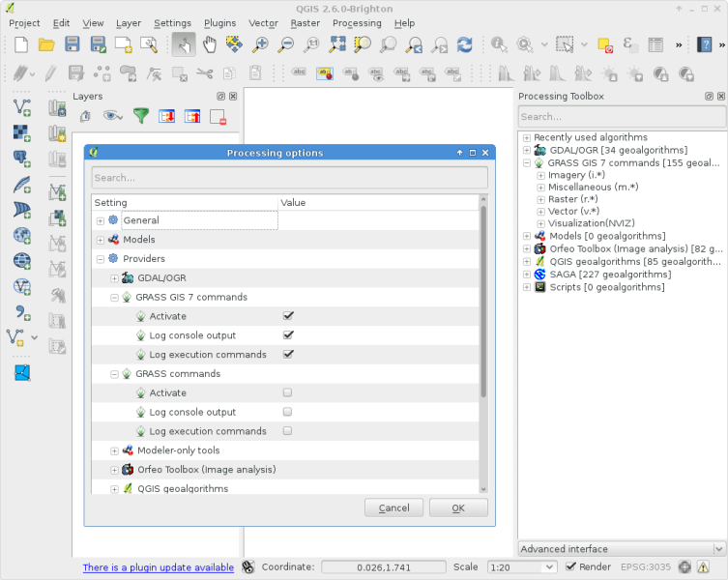The width and height of the screenshot is (728, 580).
Task: Open the Raster menu
Action: [x=306, y=23]
